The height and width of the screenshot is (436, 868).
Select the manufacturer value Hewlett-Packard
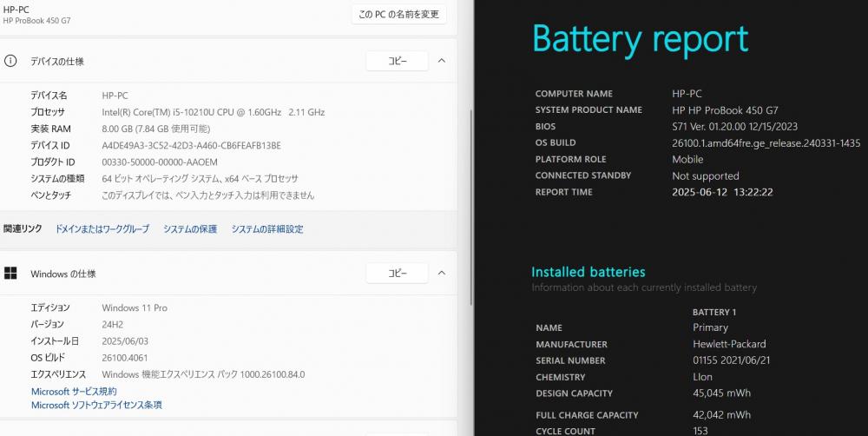(x=729, y=344)
